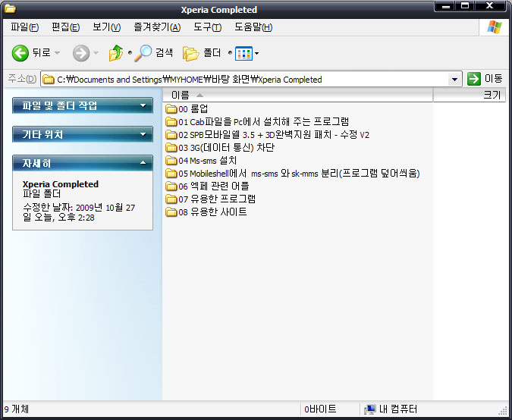Toggle the Folders (폴더) pane icon
Viewport: 512px width, 420px height.
[190, 53]
